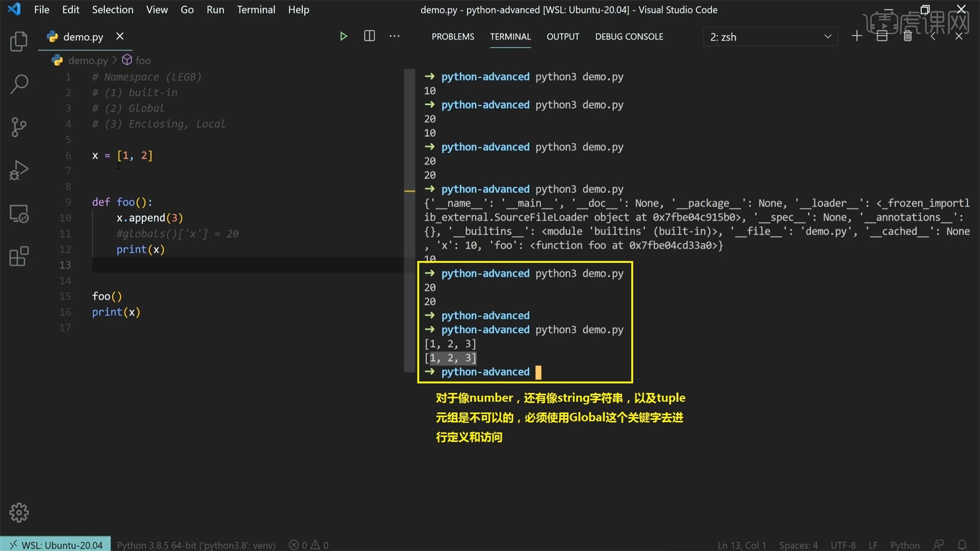
Task: Expand the foo symbol in the breadcrumb
Action: pos(143,60)
